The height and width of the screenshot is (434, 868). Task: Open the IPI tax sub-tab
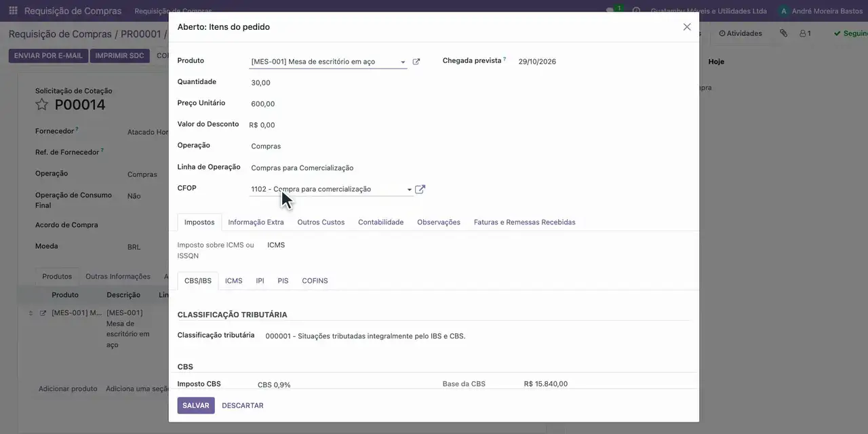click(260, 281)
